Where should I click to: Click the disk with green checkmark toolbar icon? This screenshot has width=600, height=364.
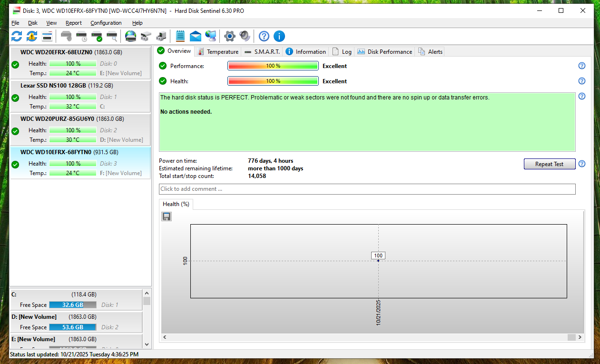pos(97,36)
